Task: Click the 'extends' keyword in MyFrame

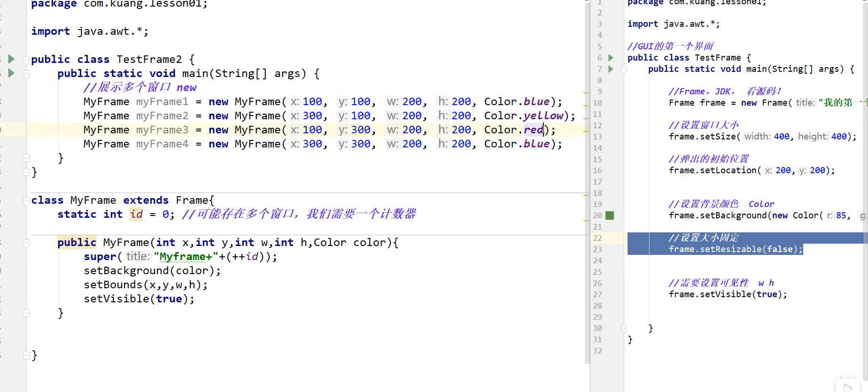Action: click(x=146, y=200)
